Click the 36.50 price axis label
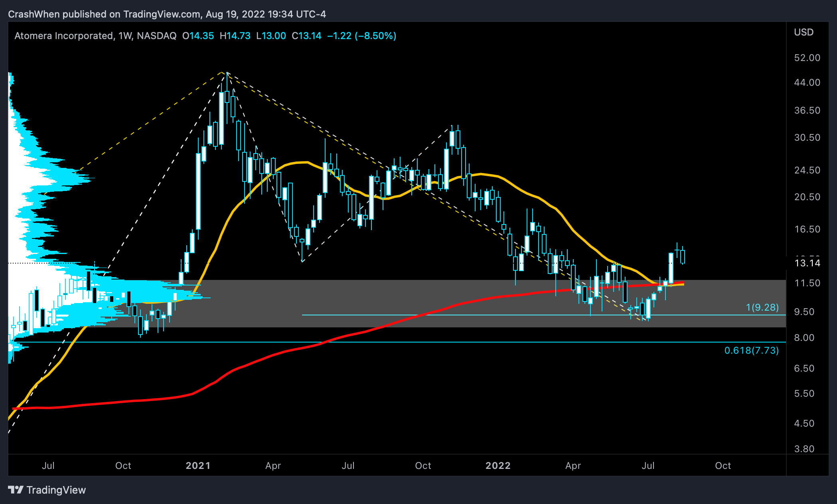Screen dimensions: 837x504 click(807, 110)
